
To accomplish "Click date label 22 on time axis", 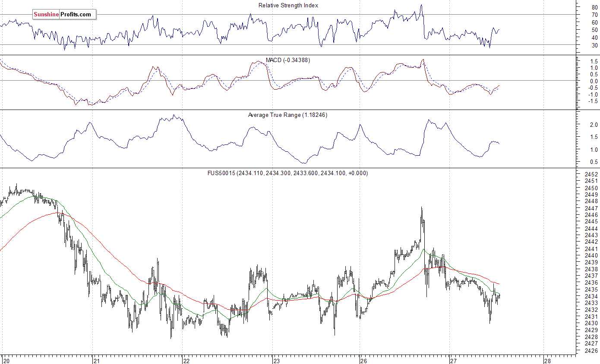I will (x=186, y=361).
